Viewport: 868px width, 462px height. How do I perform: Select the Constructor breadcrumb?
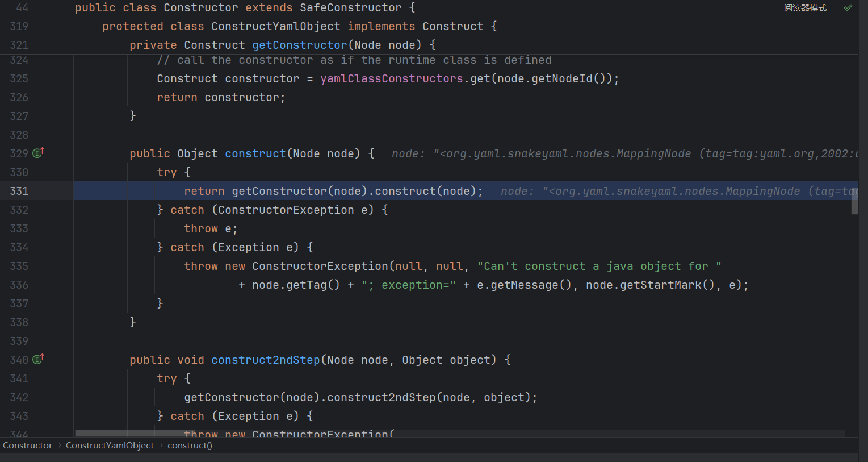[x=27, y=446]
